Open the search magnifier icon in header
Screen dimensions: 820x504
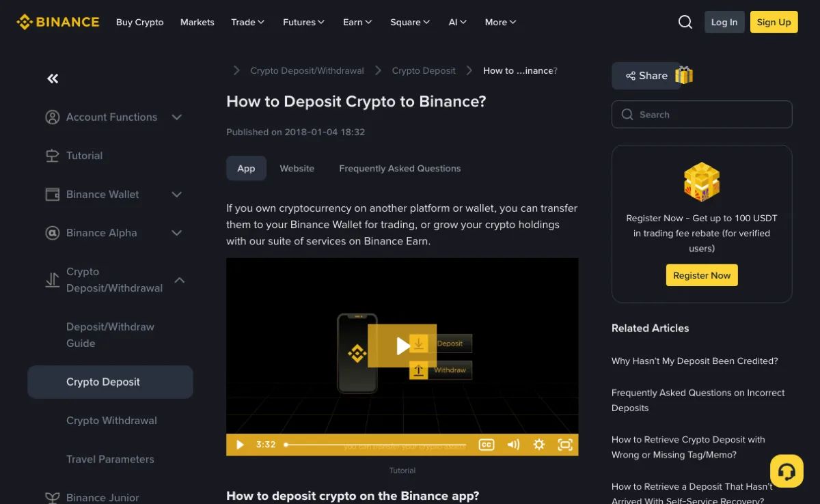[685, 22]
